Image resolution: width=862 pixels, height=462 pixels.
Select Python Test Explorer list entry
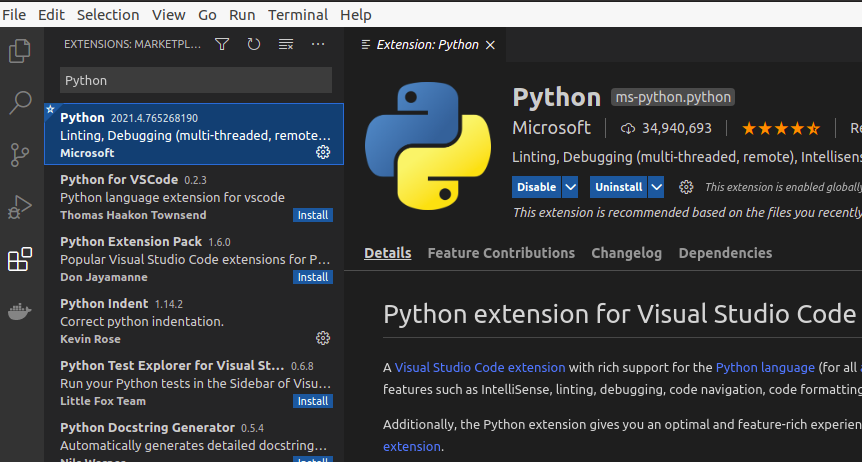pos(194,383)
